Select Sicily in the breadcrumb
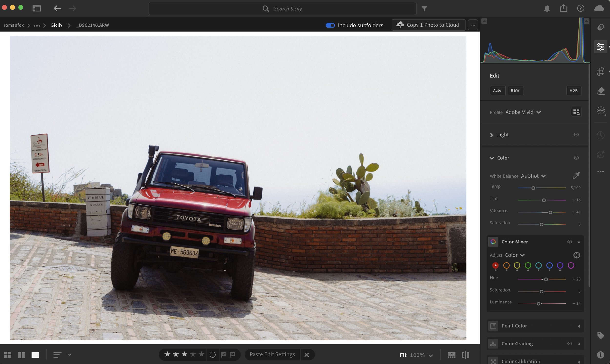This screenshot has width=610, height=364. 57,25
